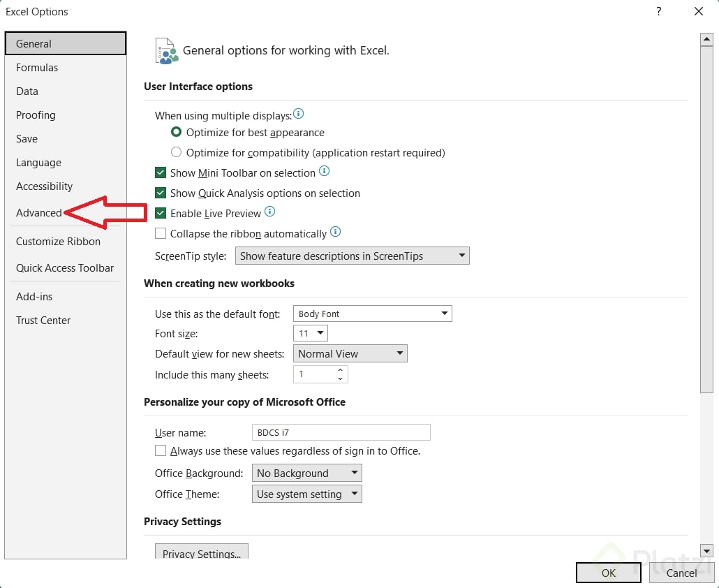
Task: Open Default view for new sheets dropdown
Action: coord(350,353)
